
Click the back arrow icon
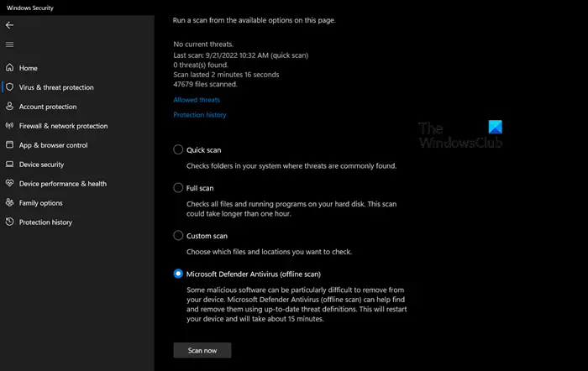click(x=10, y=25)
